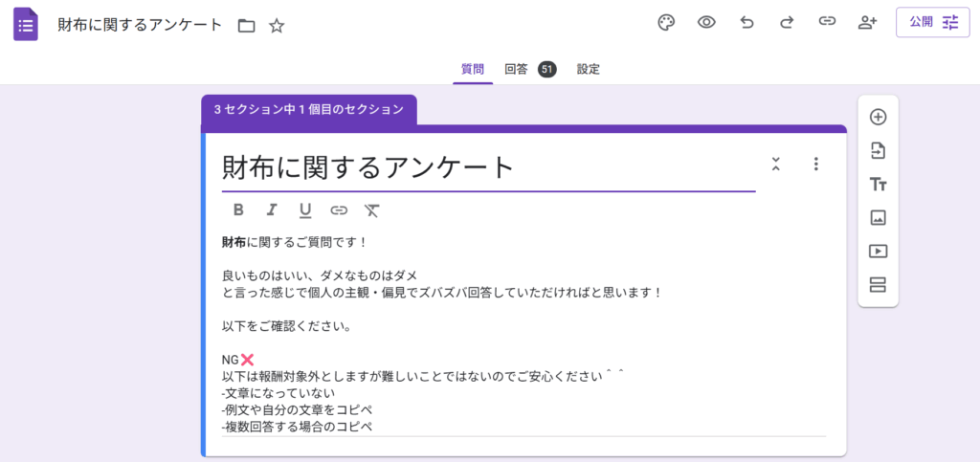The image size is (980, 462).
Task: Redo the last change
Action: pyautogui.click(x=787, y=23)
